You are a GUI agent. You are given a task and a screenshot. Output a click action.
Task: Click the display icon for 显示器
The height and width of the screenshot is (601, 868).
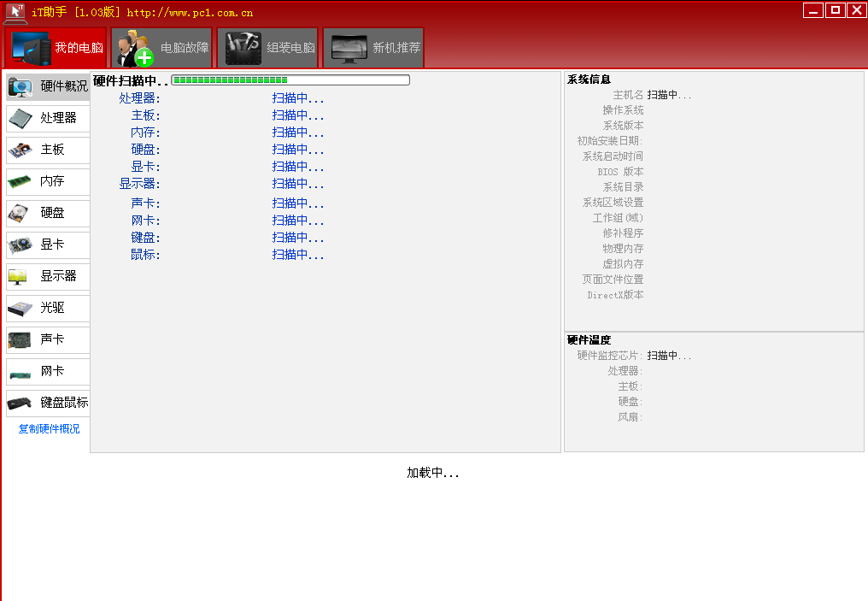[x=18, y=277]
